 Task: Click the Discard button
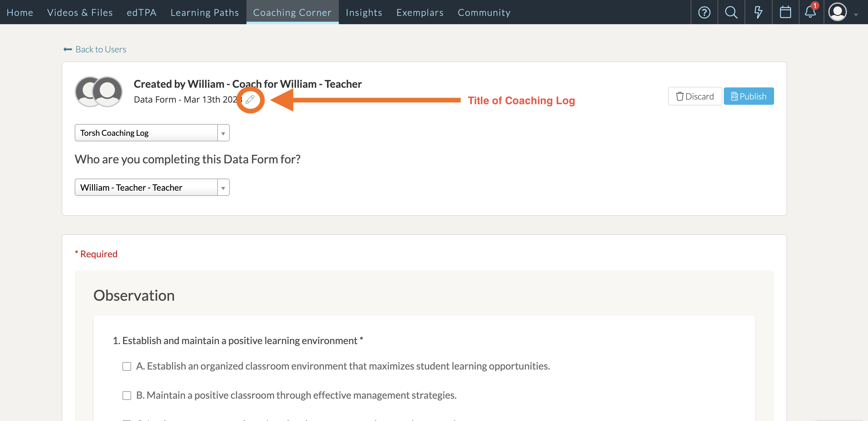tap(694, 96)
